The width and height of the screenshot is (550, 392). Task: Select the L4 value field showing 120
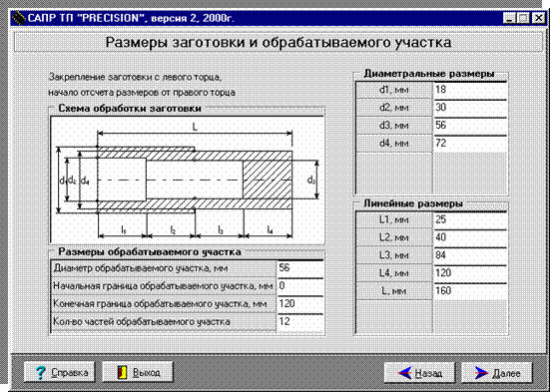point(470,274)
